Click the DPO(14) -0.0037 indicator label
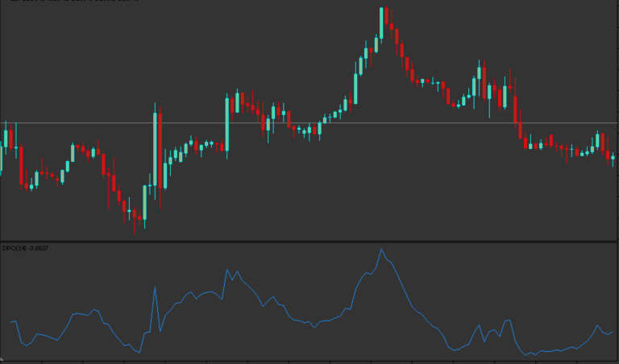 coord(25,248)
